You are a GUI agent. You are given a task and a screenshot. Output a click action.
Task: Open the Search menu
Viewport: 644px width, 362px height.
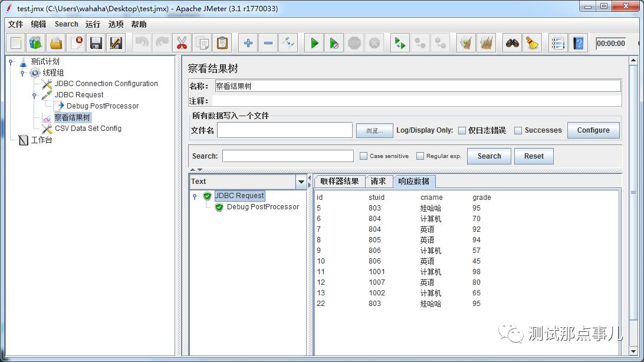click(67, 24)
